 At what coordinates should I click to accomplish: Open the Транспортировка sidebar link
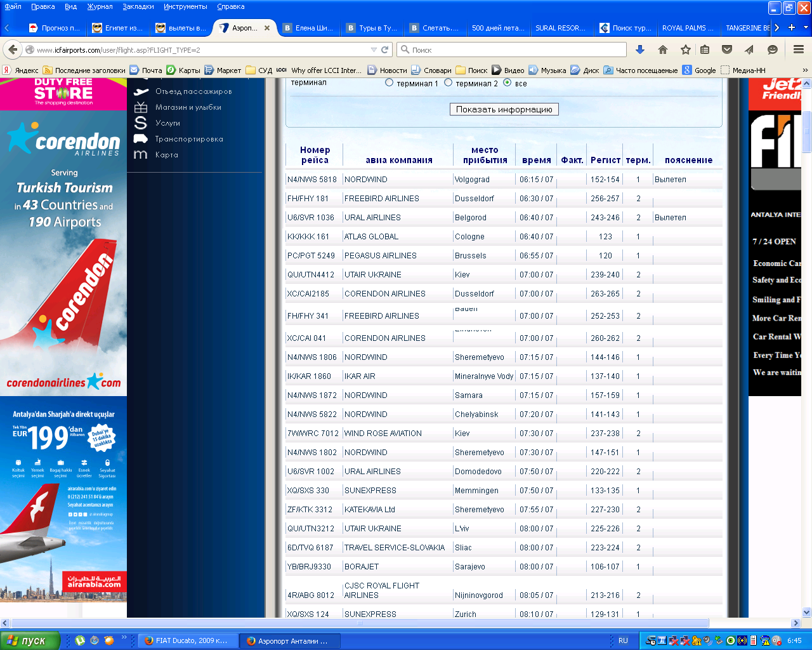[x=189, y=139]
